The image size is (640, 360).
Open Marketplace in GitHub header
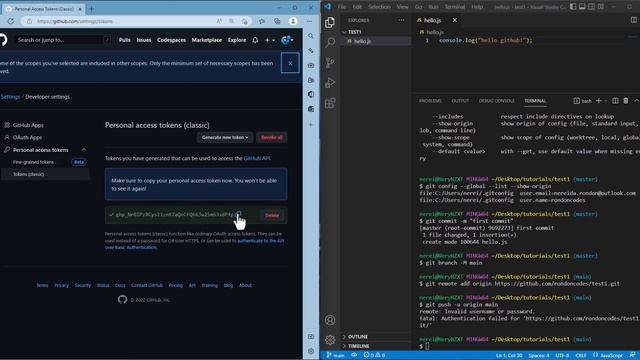pos(207,40)
